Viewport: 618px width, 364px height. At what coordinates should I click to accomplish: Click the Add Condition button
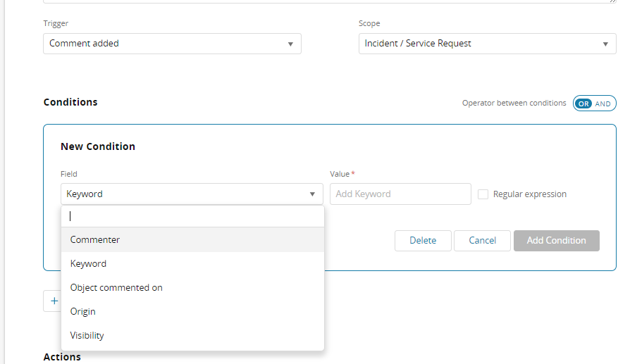556,241
